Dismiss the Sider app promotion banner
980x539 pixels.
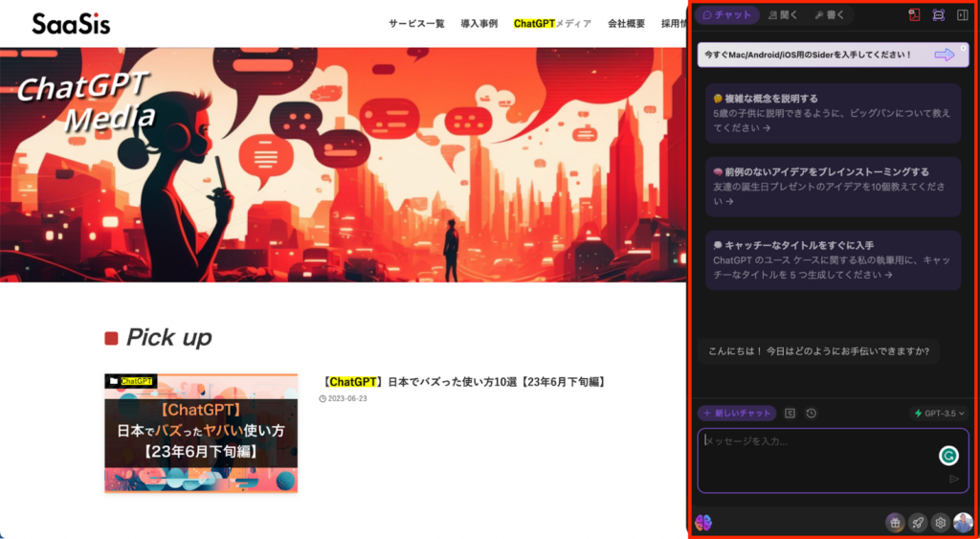(x=962, y=48)
